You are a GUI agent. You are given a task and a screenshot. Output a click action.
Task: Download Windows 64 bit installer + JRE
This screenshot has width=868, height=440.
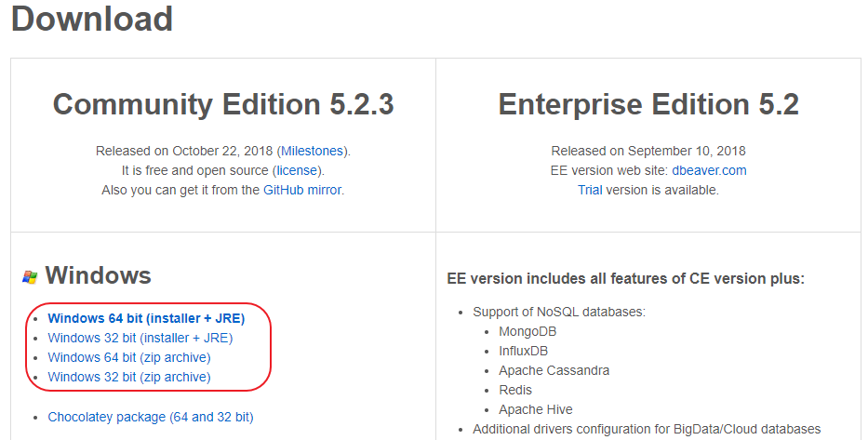pyautogui.click(x=146, y=318)
